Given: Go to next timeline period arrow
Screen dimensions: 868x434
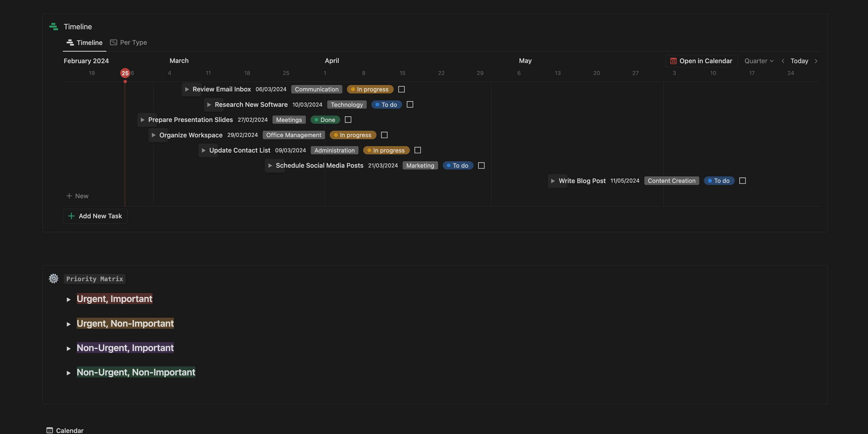Looking at the screenshot, I should tap(816, 61).
